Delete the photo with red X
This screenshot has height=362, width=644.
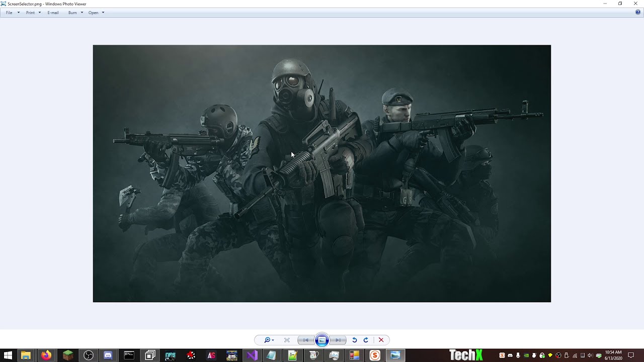[381, 340]
